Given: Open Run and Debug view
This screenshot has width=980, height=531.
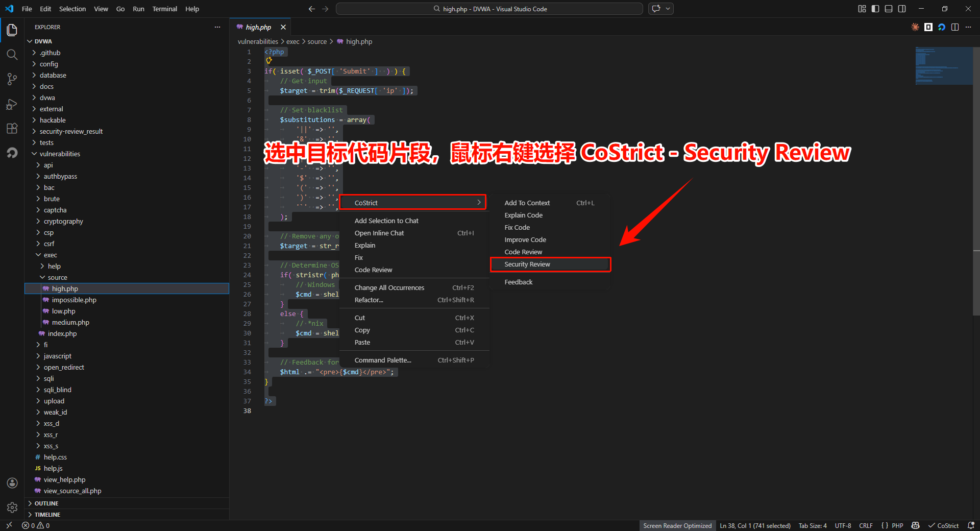Looking at the screenshot, I should tap(12, 104).
